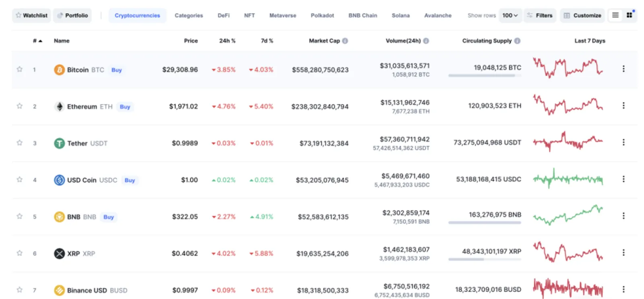Screen dimensions: 644x299
Task: Open the BNB row options menu
Action: [x=623, y=216]
